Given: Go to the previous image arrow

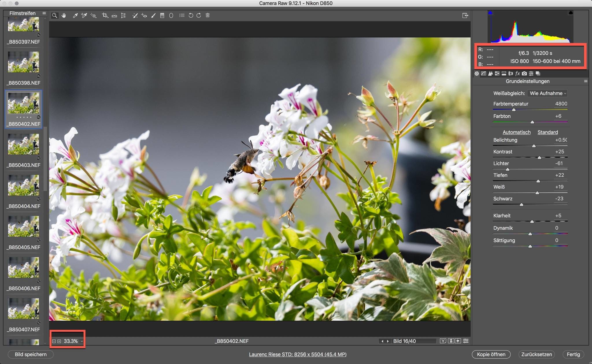Looking at the screenshot, I should coord(382,341).
